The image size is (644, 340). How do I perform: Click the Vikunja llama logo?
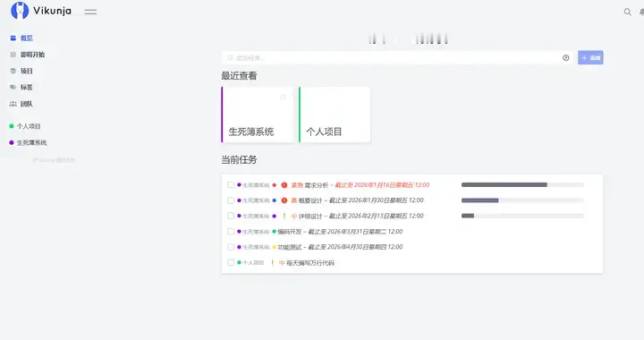click(x=20, y=11)
